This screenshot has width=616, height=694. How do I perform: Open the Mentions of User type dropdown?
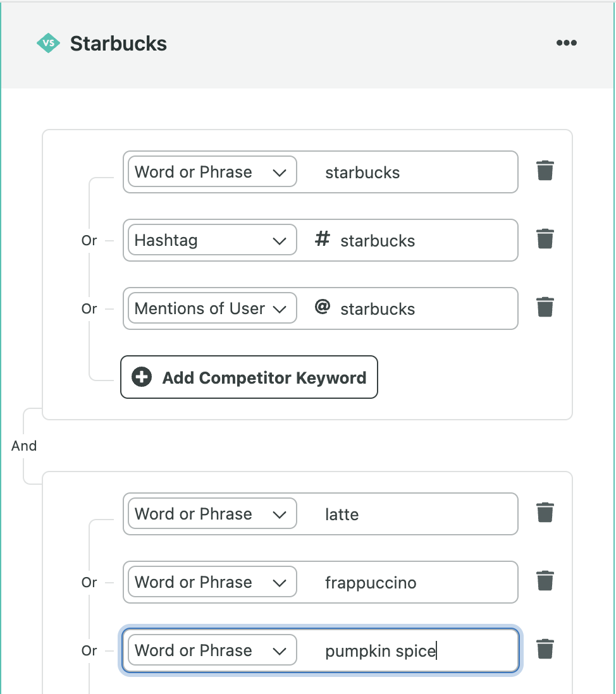[212, 308]
